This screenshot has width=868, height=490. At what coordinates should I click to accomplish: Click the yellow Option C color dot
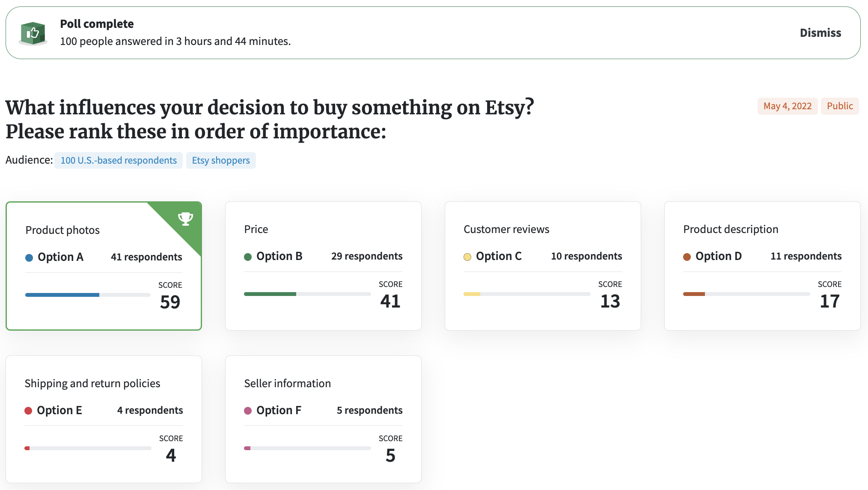pyautogui.click(x=467, y=257)
